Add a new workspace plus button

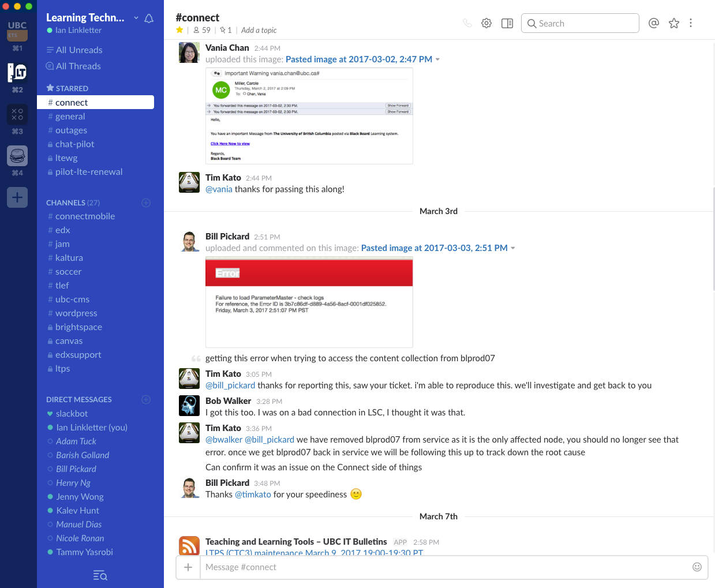point(17,197)
